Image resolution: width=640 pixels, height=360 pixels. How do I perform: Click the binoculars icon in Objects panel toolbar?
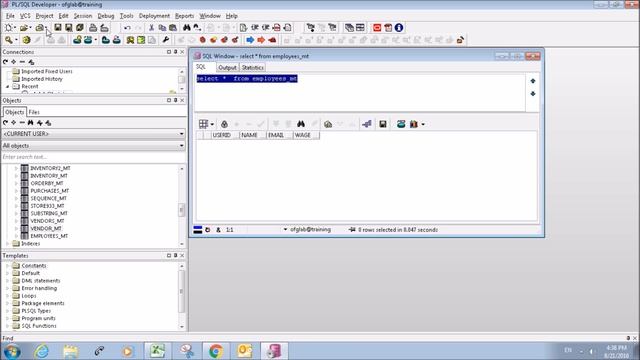(x=31, y=122)
